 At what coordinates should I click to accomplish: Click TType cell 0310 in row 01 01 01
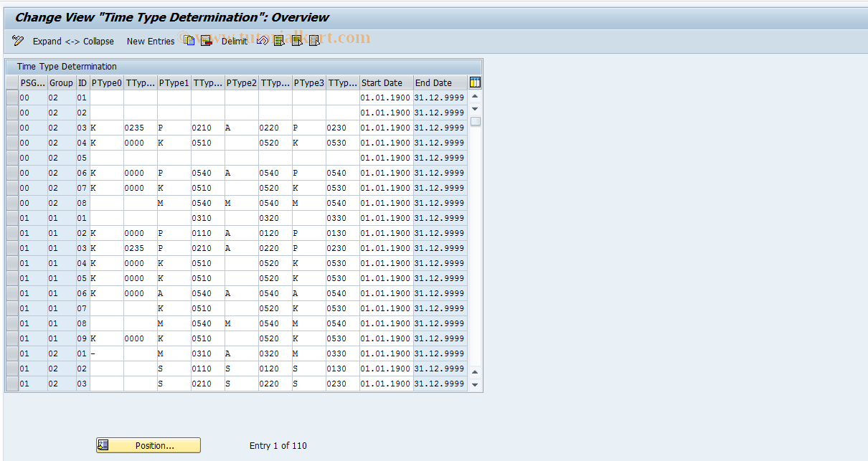(208, 218)
